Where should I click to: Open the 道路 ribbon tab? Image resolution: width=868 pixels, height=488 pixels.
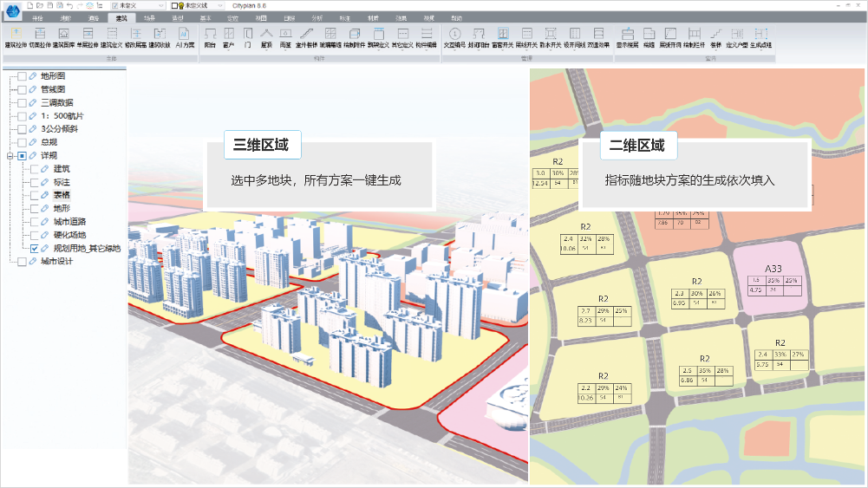pos(94,18)
